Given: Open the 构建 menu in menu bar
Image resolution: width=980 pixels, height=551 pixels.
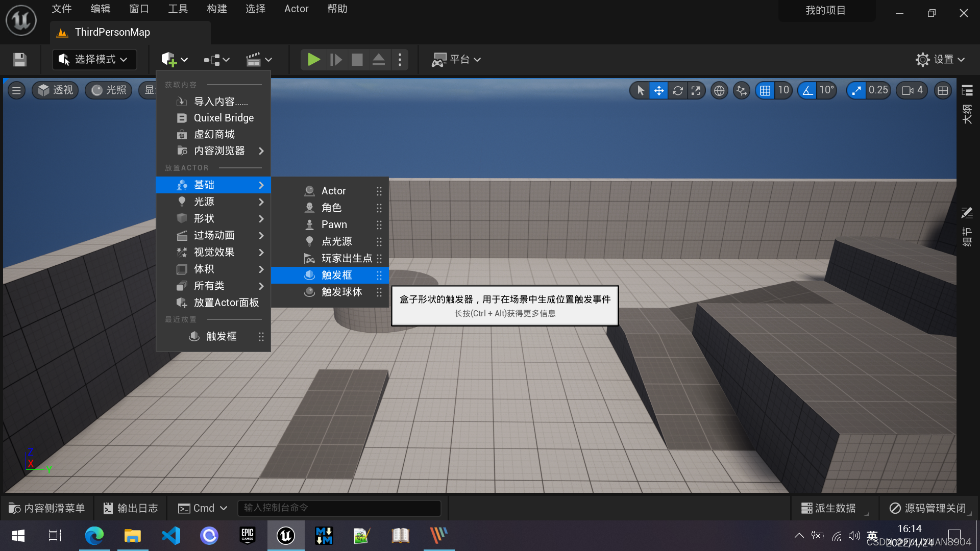Looking at the screenshot, I should [217, 9].
